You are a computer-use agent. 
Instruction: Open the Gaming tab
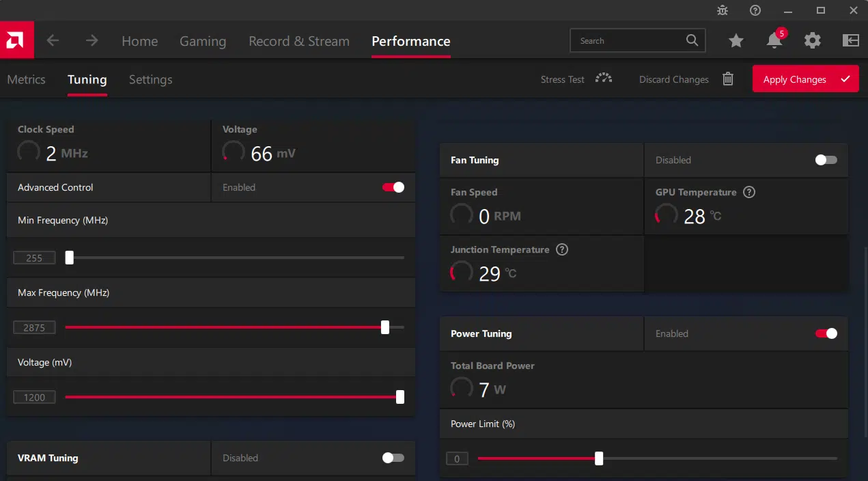pos(203,41)
